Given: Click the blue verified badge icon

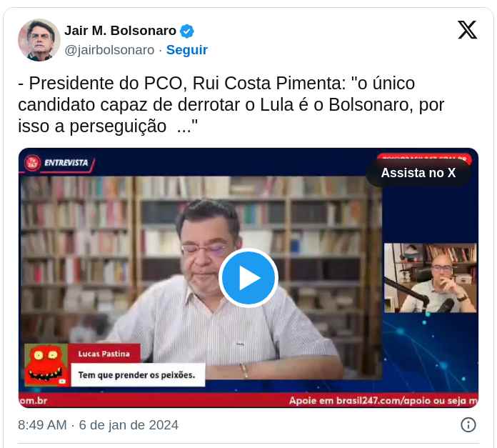Looking at the screenshot, I should point(186,31).
